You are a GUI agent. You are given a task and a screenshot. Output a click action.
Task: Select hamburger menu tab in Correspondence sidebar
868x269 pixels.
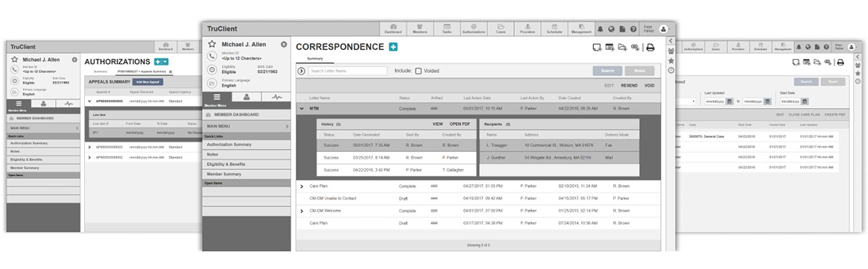pos(217,98)
